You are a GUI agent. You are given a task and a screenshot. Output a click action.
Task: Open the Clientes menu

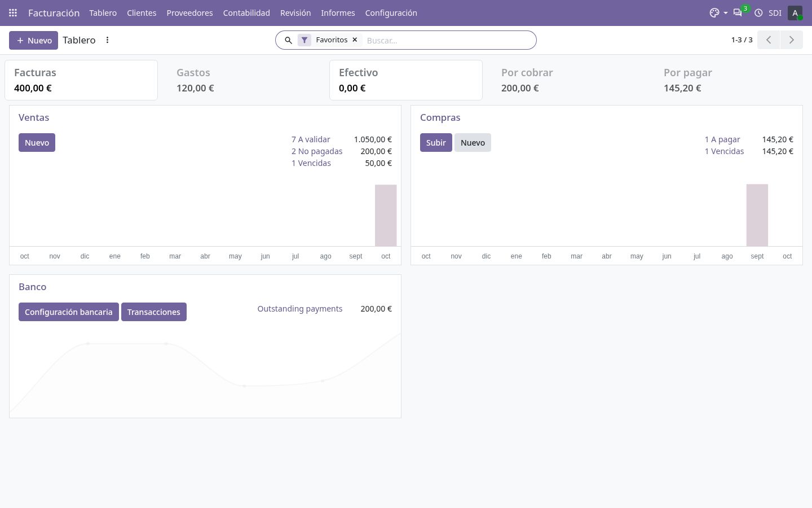click(x=142, y=12)
